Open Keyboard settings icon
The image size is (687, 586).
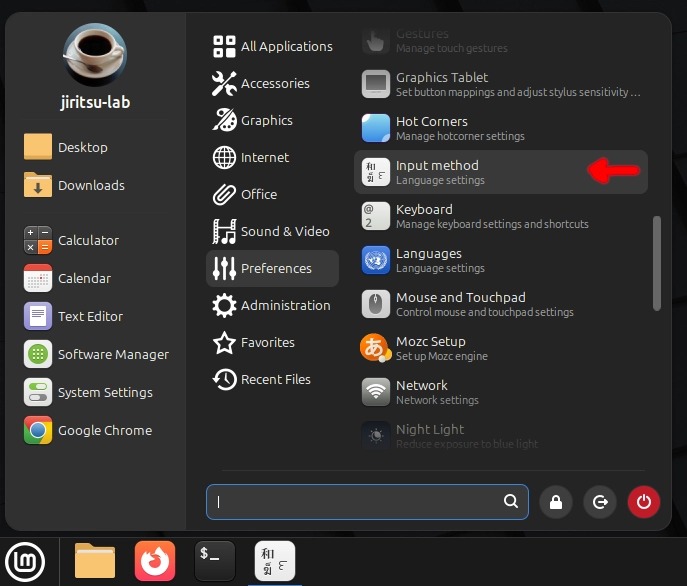pyautogui.click(x=375, y=216)
